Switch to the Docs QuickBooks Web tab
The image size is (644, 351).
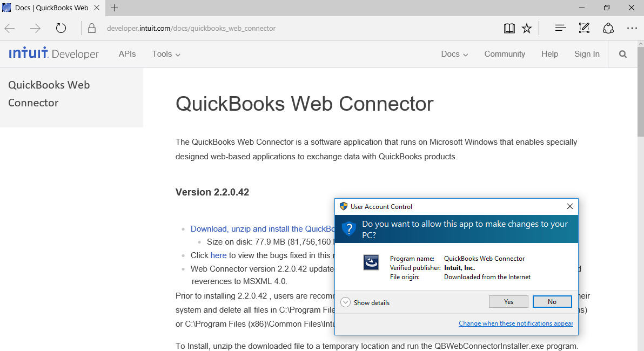tap(51, 8)
